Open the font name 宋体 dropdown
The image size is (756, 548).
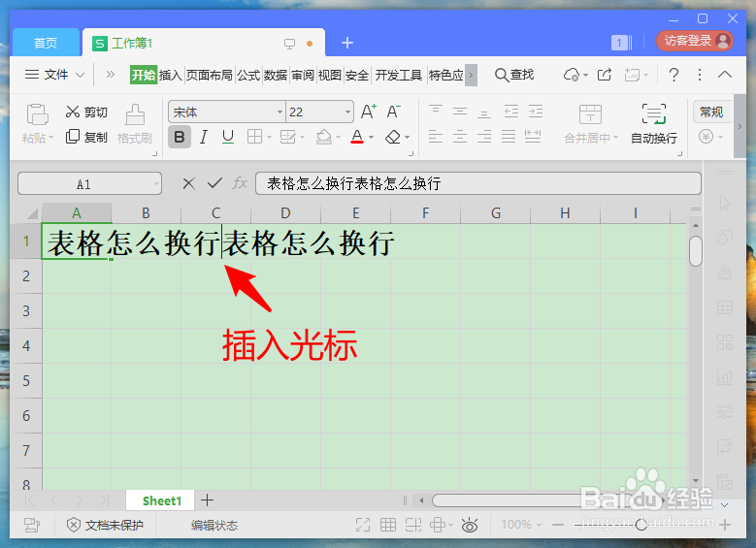pyautogui.click(x=279, y=113)
